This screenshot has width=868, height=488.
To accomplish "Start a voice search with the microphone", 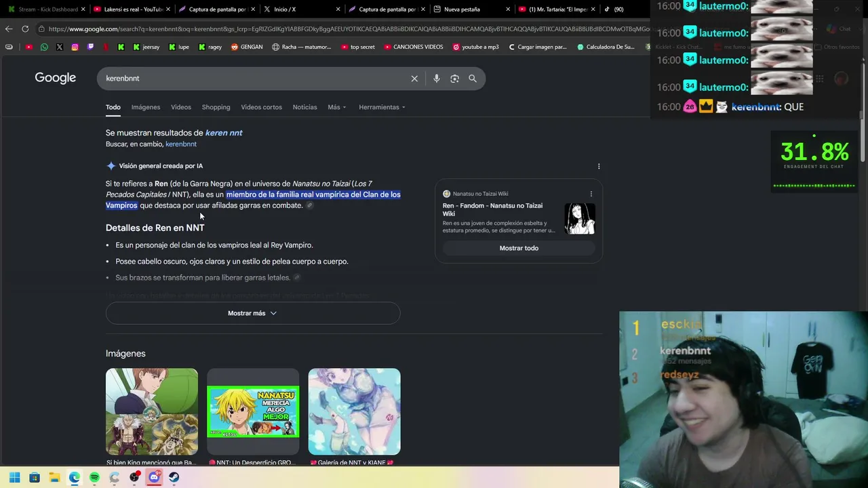I will point(436,79).
